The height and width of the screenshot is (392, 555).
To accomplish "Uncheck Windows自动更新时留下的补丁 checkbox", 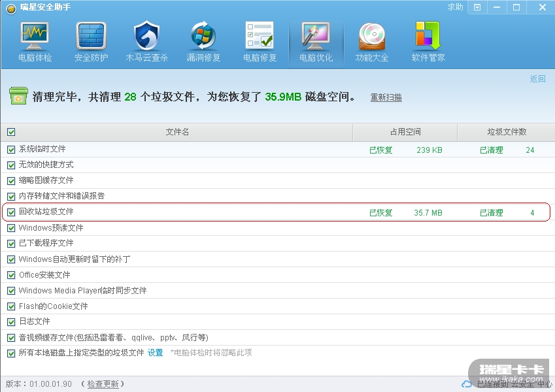I will (11, 259).
